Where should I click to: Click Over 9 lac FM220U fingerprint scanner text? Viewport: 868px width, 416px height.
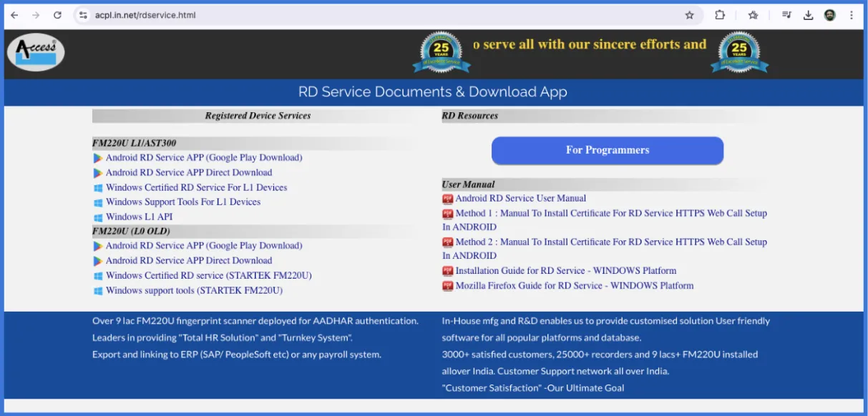pyautogui.click(x=255, y=321)
